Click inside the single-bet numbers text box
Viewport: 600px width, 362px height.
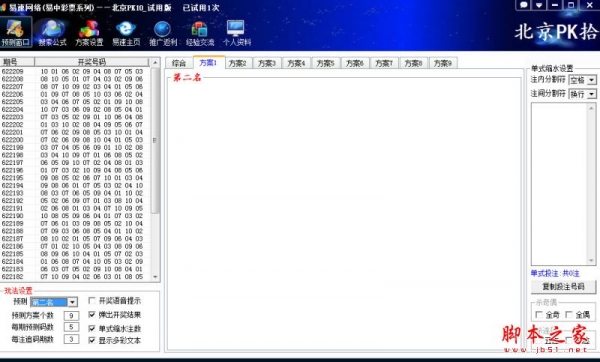click(x=559, y=184)
